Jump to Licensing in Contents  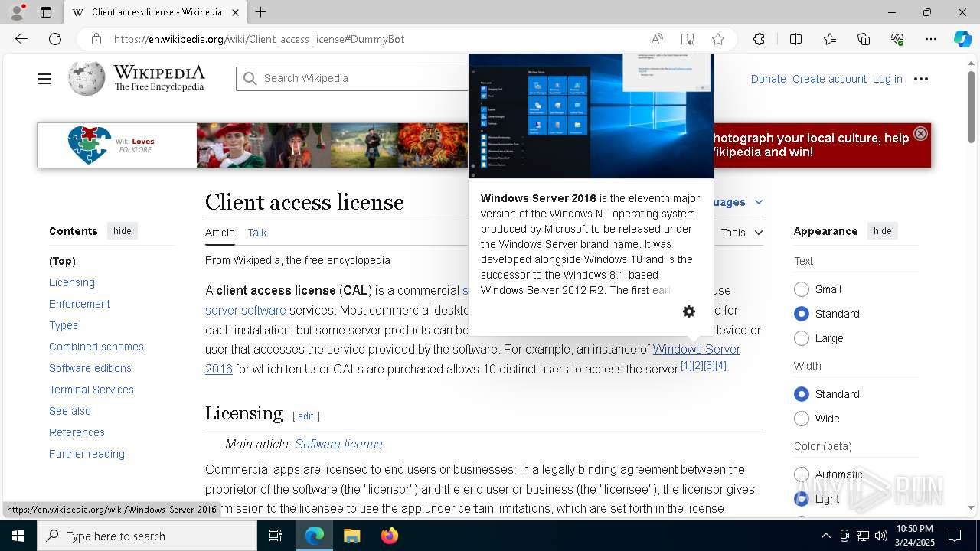click(x=72, y=282)
